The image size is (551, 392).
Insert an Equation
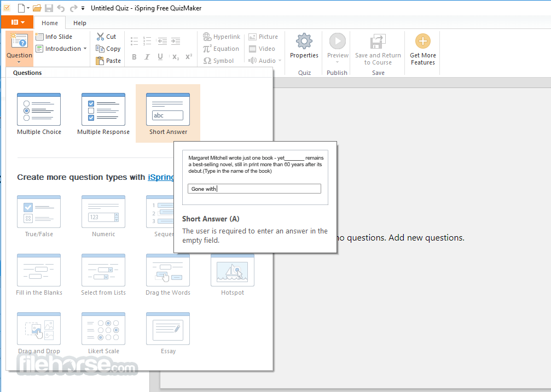tap(221, 49)
